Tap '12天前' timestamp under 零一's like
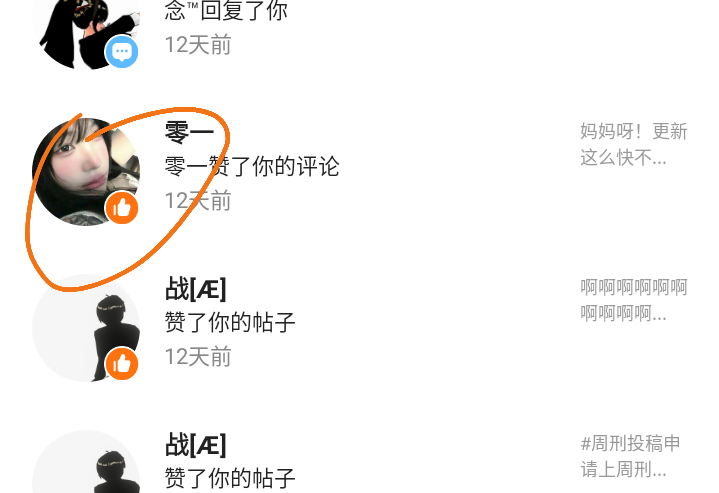The image size is (719, 493). point(198,201)
